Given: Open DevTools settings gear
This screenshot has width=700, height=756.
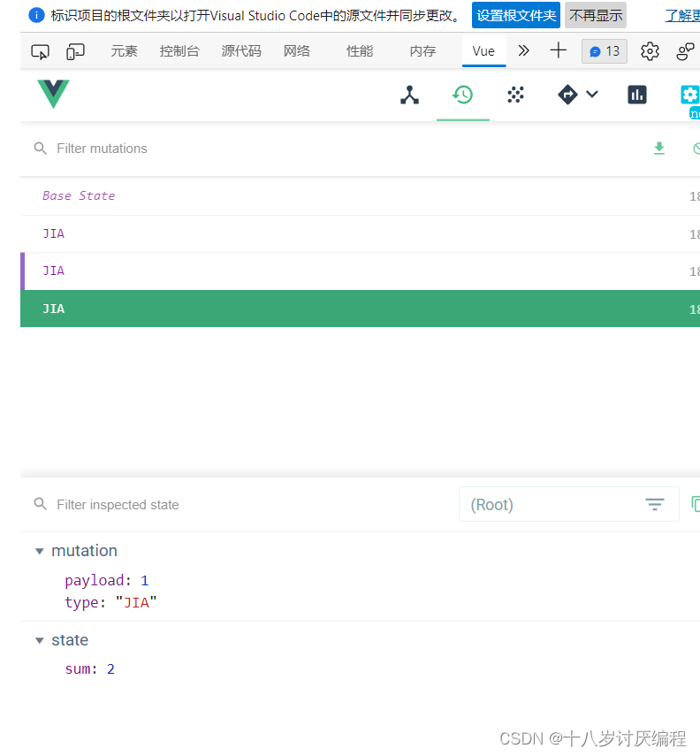Looking at the screenshot, I should point(650,51).
